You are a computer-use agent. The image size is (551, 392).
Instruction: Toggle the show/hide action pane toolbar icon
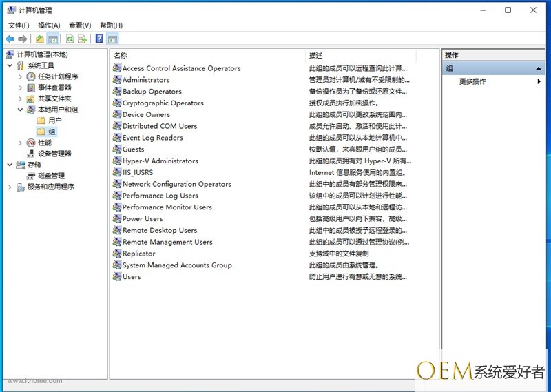pos(112,39)
